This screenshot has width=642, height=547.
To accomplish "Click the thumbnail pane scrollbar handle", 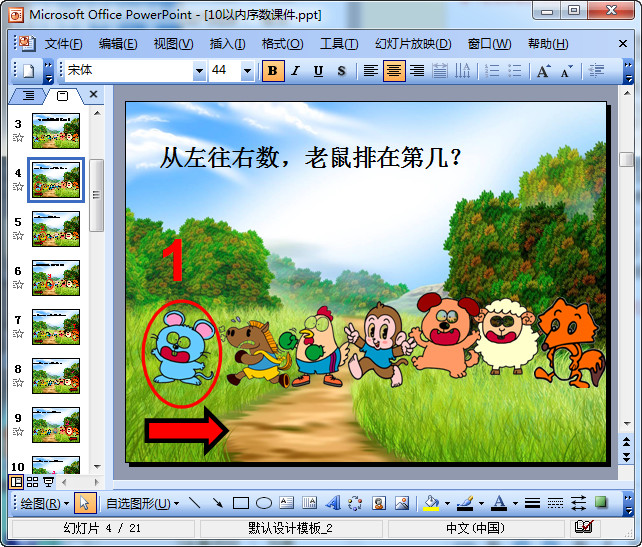I will (97, 195).
